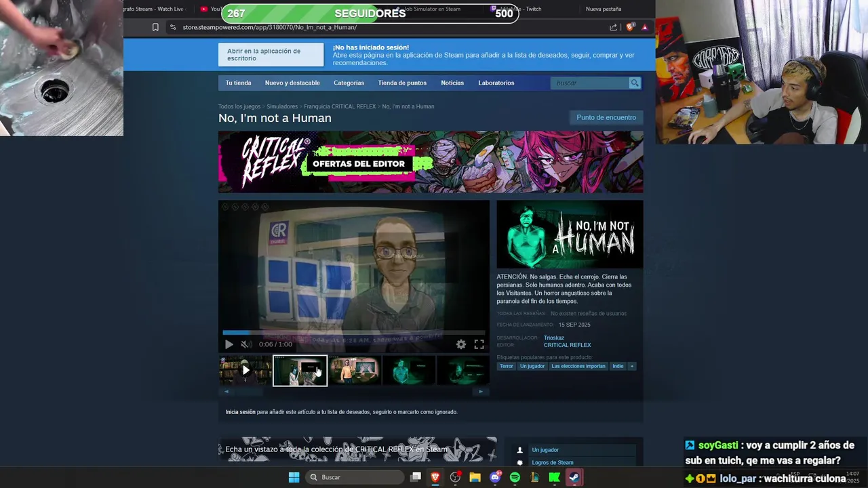Select Las elecciones importan tag

point(578,366)
